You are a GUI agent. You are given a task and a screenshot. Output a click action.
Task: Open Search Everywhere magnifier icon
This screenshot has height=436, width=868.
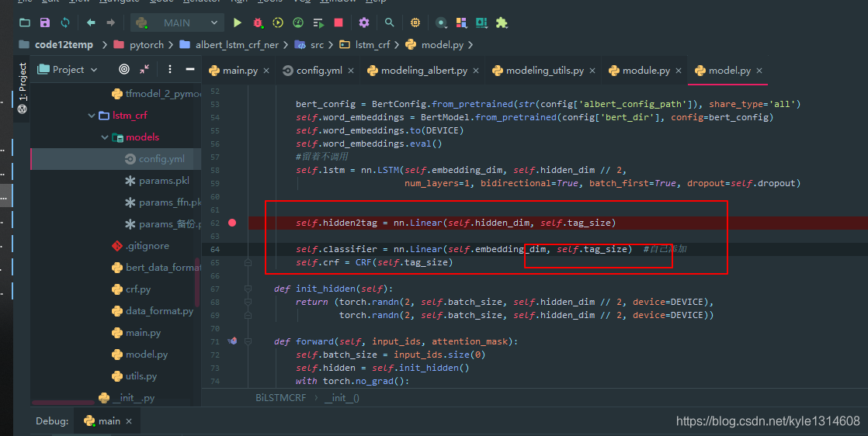click(389, 22)
